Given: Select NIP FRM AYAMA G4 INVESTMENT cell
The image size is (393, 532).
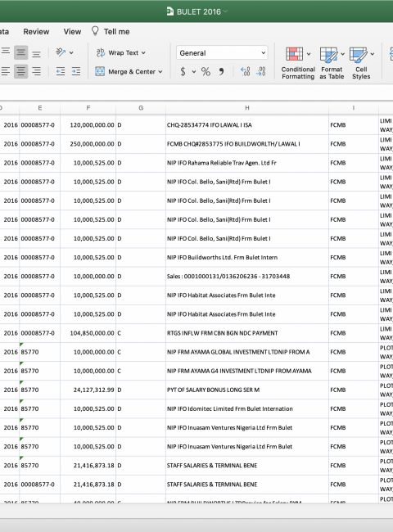Looking at the screenshot, I should (x=247, y=372).
